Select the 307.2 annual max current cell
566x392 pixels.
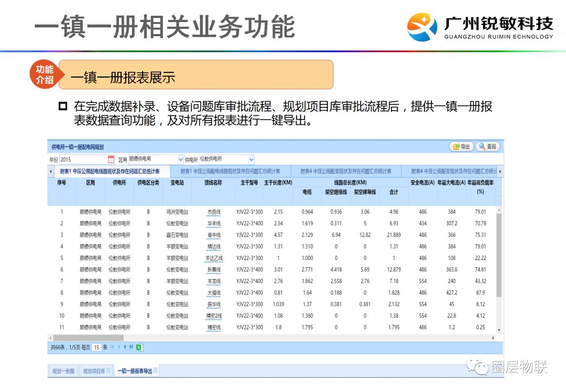pos(452,223)
